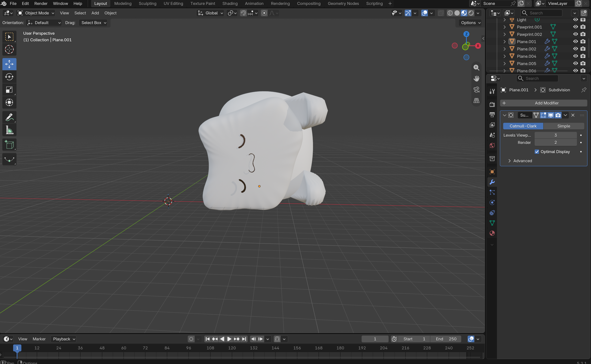This screenshot has width=591, height=364.
Task: Open the Scene properties tab
Action: coord(492,135)
